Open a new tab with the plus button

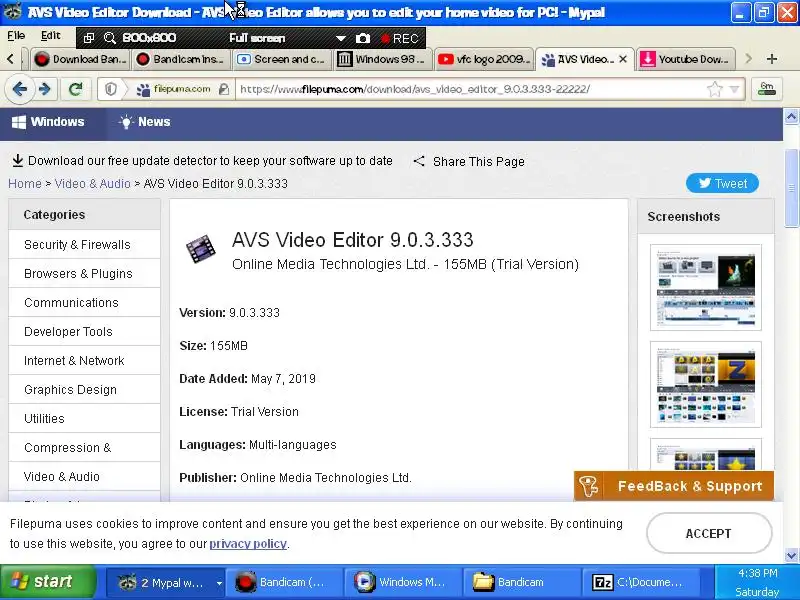(772, 59)
